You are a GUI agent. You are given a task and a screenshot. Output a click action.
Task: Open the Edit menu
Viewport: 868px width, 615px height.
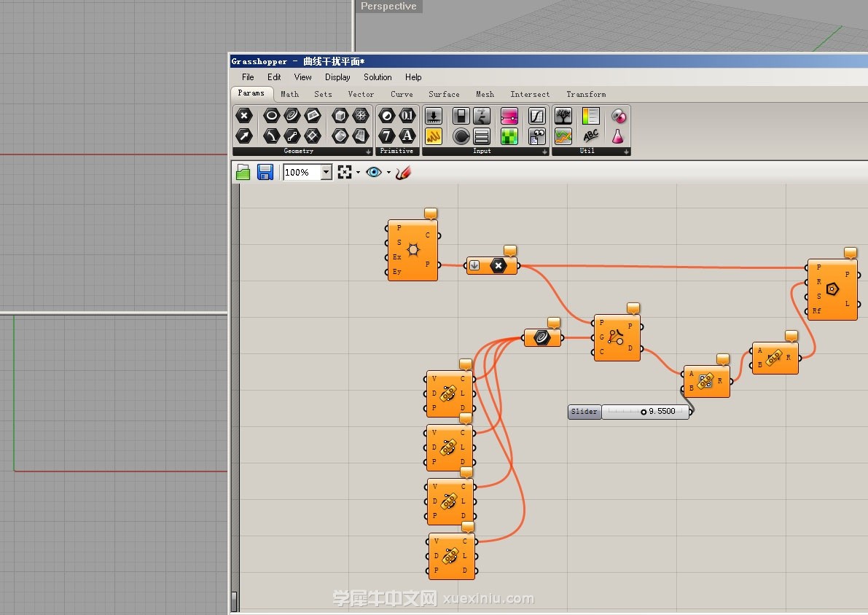274,77
